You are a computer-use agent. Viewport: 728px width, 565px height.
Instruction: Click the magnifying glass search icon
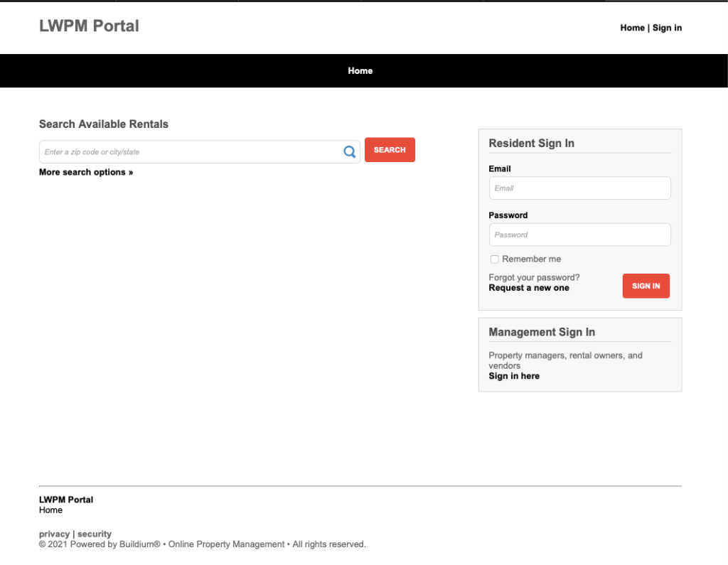[x=349, y=152]
